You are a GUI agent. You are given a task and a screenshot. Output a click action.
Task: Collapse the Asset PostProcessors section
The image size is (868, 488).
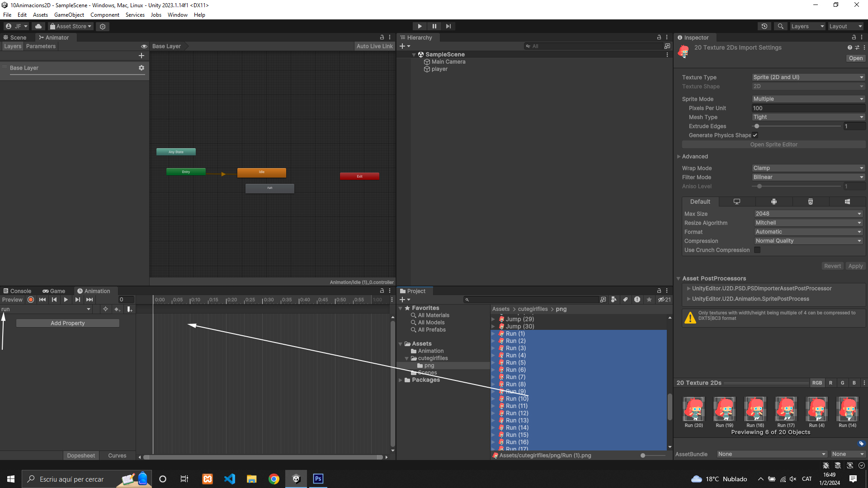[x=678, y=278]
